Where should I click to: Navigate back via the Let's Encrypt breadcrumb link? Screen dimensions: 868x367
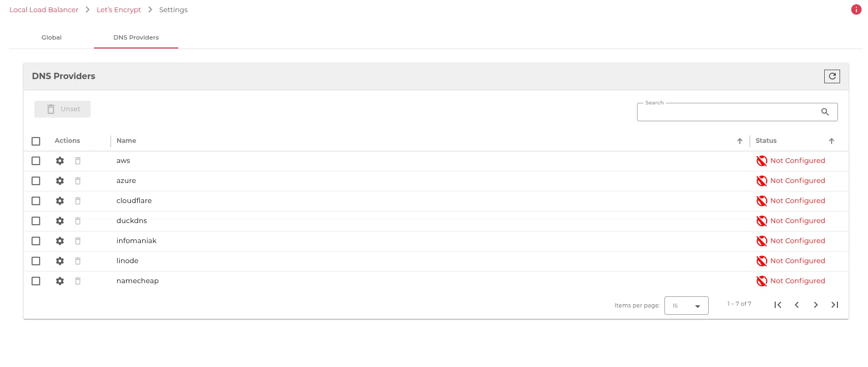click(119, 9)
